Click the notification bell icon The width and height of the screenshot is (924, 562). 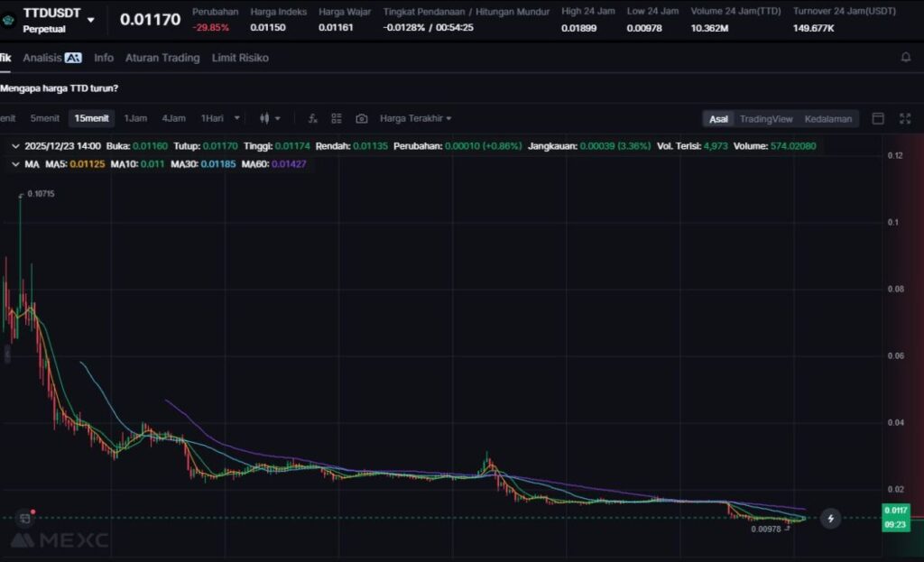click(906, 58)
